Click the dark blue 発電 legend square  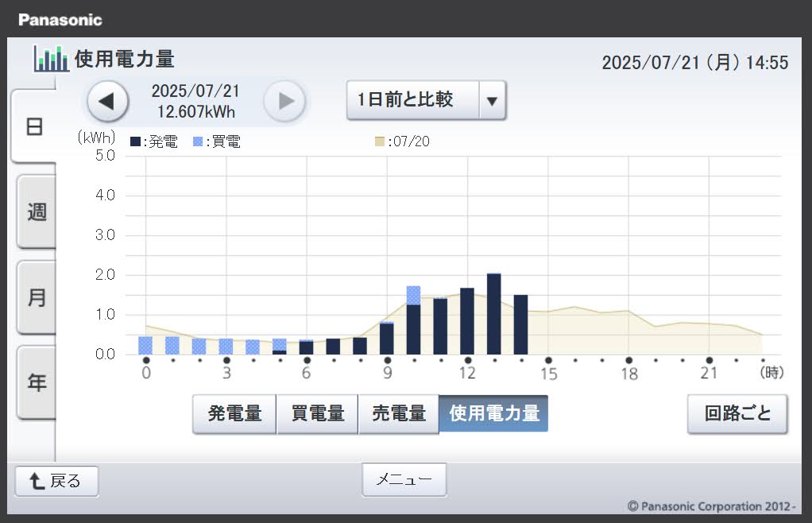pyautogui.click(x=135, y=141)
